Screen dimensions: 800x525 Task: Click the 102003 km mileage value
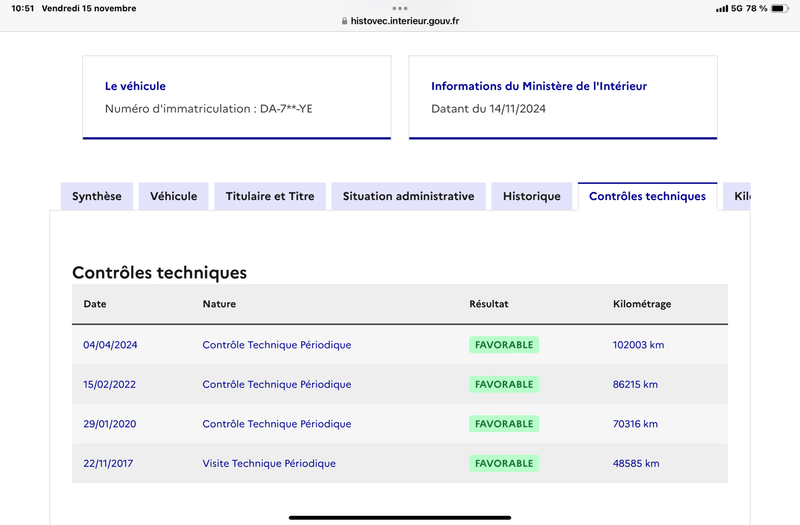pyautogui.click(x=638, y=345)
